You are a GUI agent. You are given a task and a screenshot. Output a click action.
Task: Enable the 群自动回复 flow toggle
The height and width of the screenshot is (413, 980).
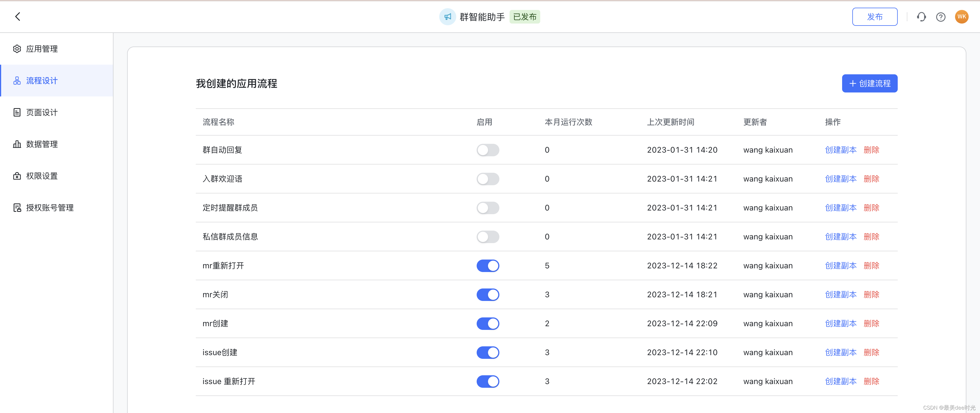(x=487, y=150)
